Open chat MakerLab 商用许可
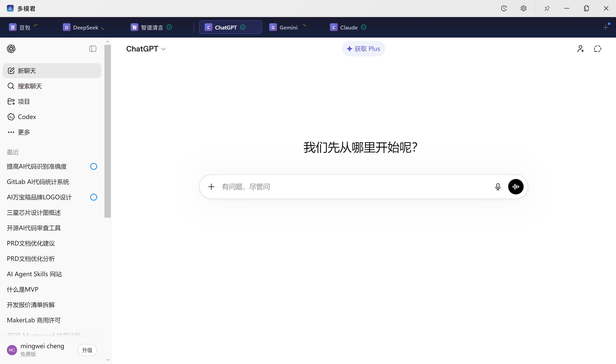The image size is (616, 364). click(x=52, y=320)
